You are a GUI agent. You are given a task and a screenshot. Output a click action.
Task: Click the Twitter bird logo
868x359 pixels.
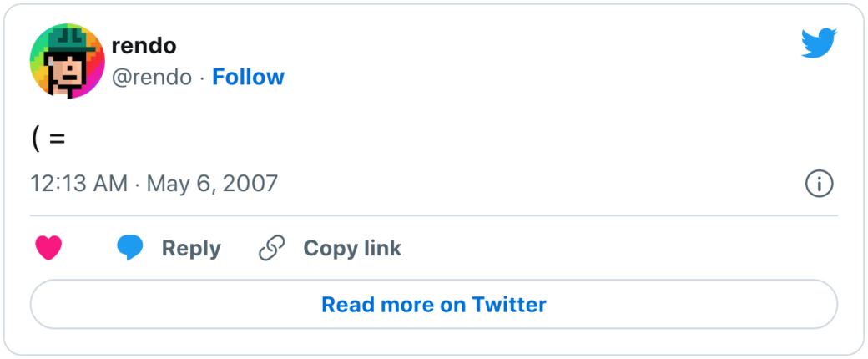coord(818,43)
